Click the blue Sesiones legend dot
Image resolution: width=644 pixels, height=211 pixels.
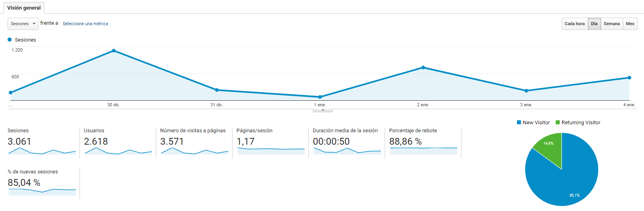pyautogui.click(x=10, y=40)
